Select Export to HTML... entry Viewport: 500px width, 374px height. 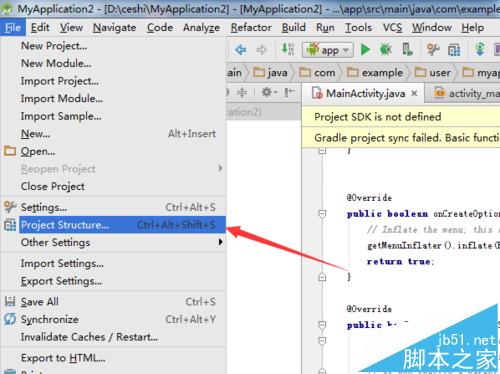click(x=113, y=358)
